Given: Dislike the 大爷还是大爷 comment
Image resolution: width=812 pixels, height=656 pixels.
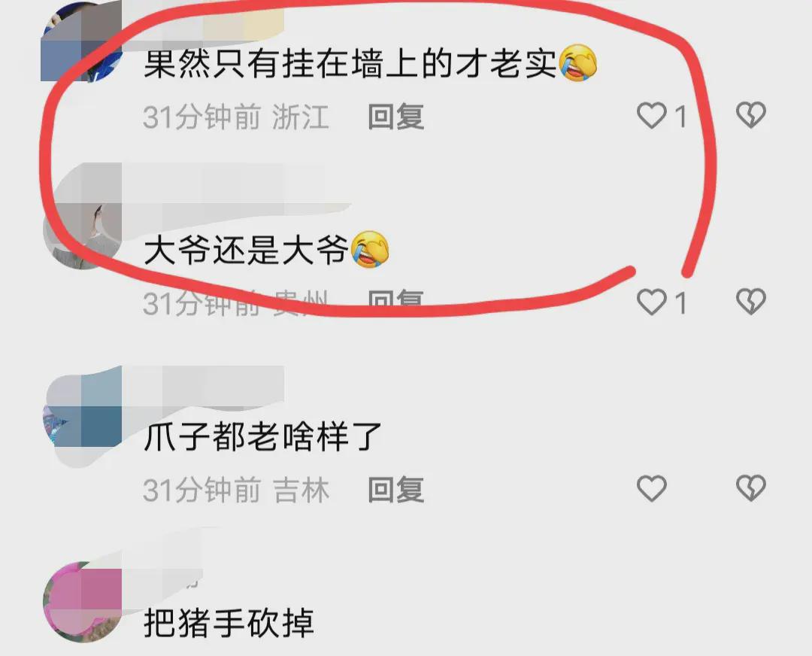Looking at the screenshot, I should tap(751, 302).
